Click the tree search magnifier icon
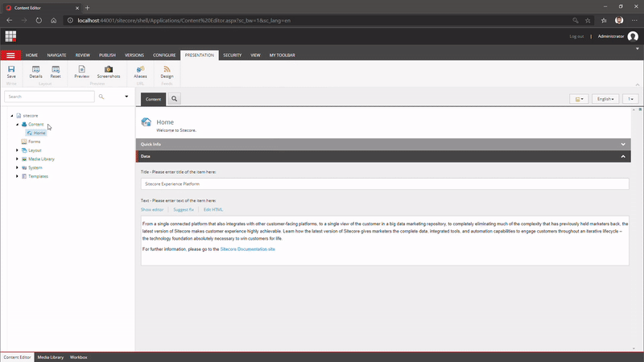 tap(101, 97)
